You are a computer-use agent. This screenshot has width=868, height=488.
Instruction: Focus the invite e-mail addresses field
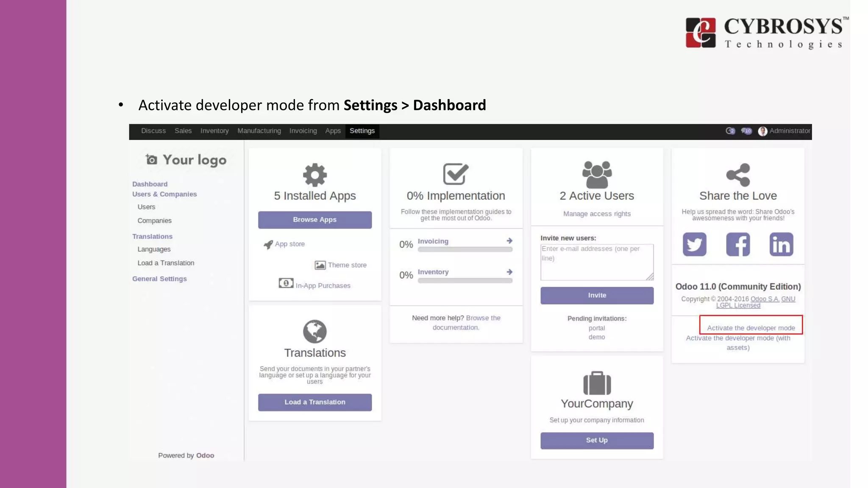coord(597,262)
